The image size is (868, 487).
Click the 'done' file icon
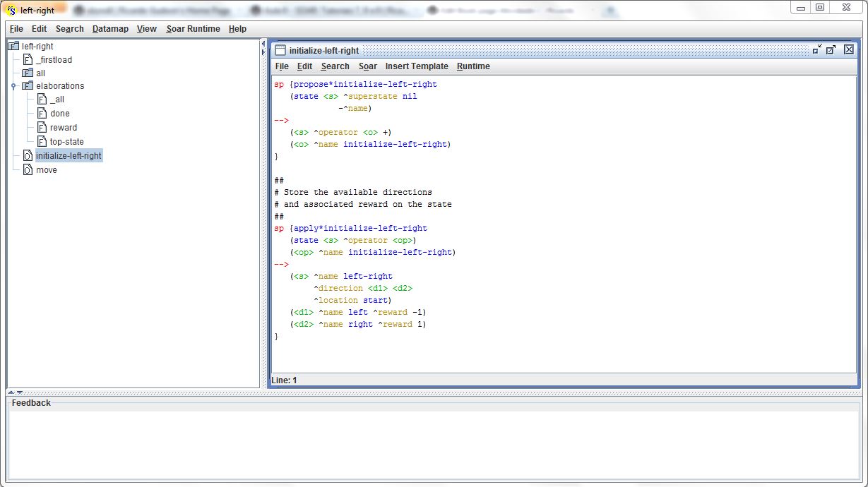42,114
